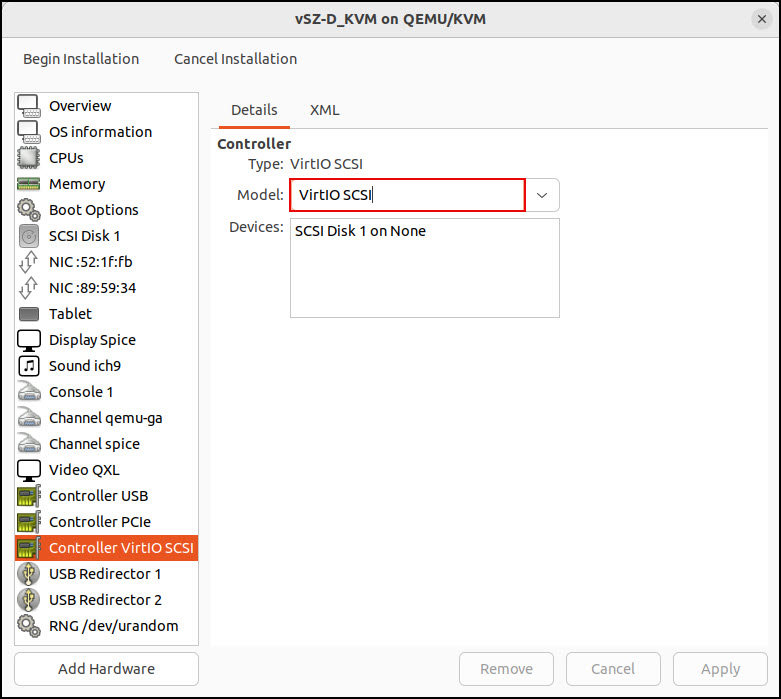Click the Remove button
The width and height of the screenshot is (781, 699).
coord(506,669)
